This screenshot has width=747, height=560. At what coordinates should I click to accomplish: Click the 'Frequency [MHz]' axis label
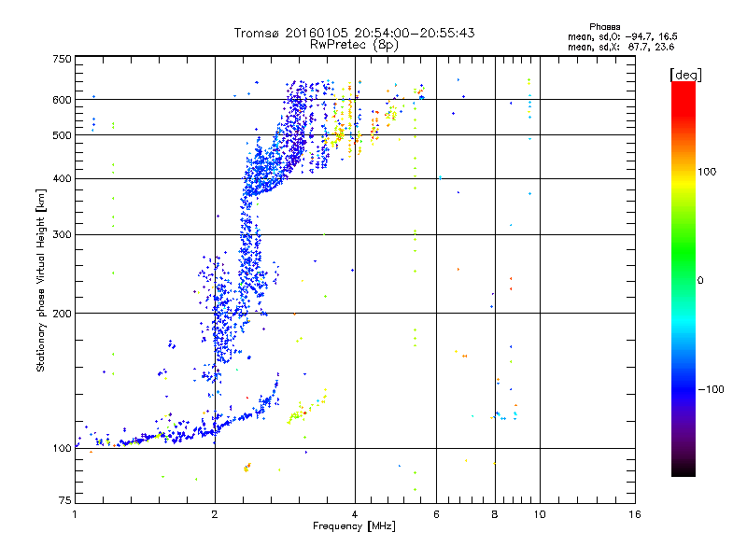click(x=354, y=526)
